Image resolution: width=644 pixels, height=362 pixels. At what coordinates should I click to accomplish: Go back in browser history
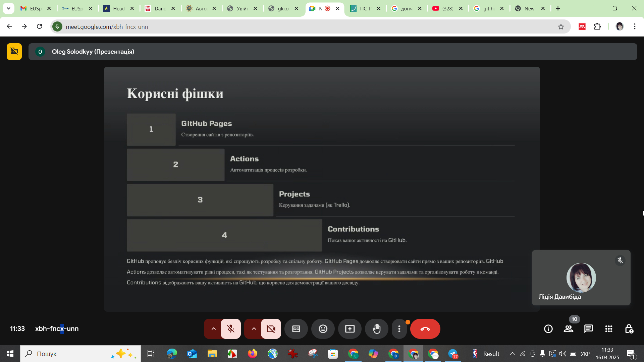pyautogui.click(x=9, y=26)
